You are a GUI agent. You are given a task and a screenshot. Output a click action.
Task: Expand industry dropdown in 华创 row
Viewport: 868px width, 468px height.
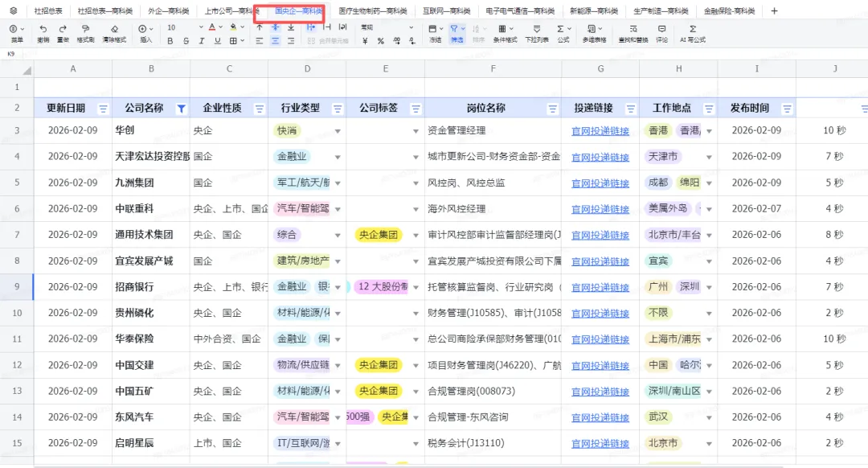click(x=338, y=131)
